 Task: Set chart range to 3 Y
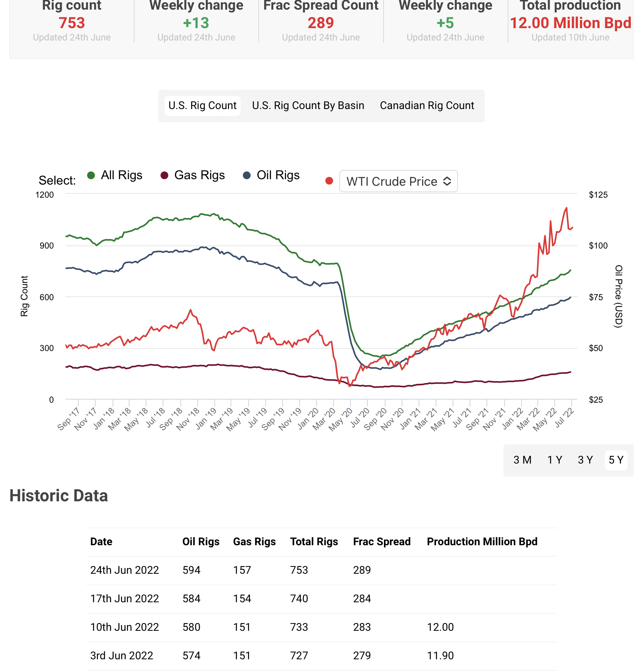pyautogui.click(x=585, y=460)
